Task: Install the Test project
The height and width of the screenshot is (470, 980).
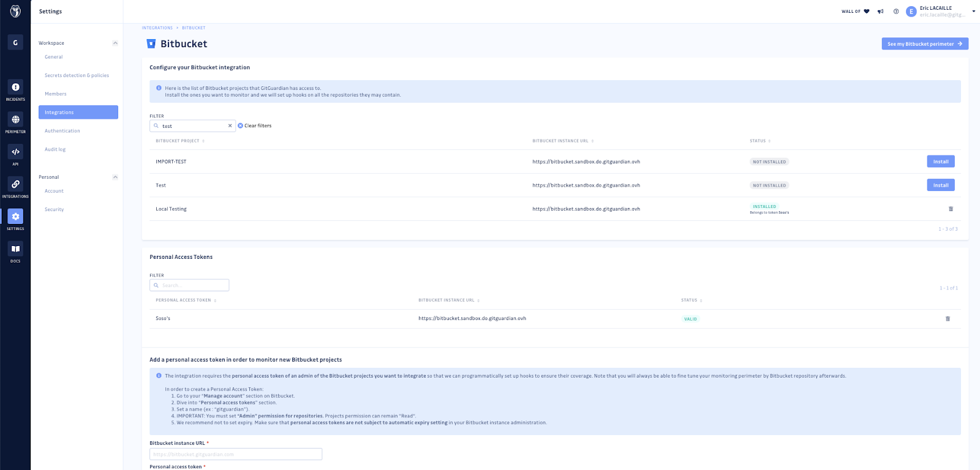Action: [941, 185]
